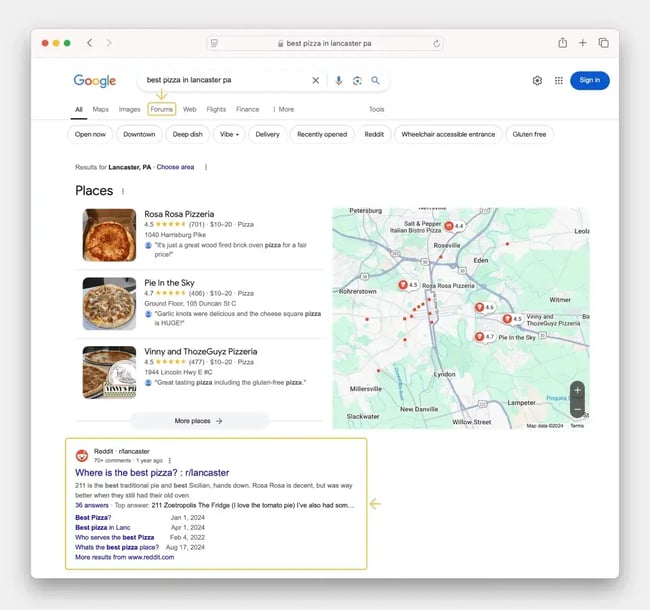Expand the Vibe filter dropdown
The width and height of the screenshot is (650, 610).
[x=229, y=134]
